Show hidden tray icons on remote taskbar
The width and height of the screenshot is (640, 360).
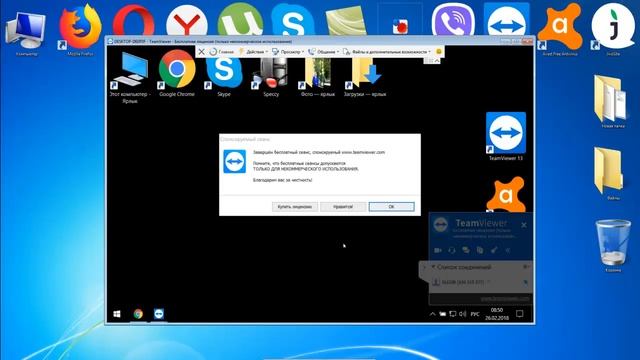432,314
